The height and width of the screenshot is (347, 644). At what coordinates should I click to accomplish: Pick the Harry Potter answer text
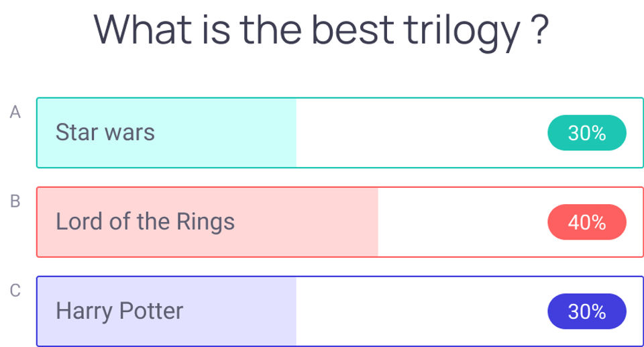point(119,311)
